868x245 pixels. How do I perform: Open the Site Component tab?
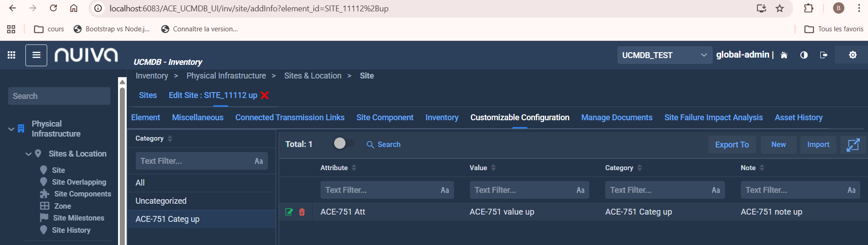pos(385,118)
